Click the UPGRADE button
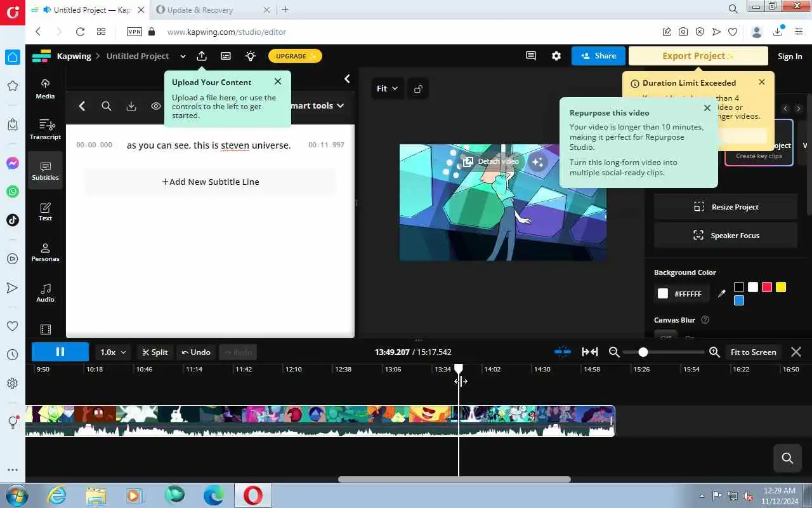 (x=295, y=56)
